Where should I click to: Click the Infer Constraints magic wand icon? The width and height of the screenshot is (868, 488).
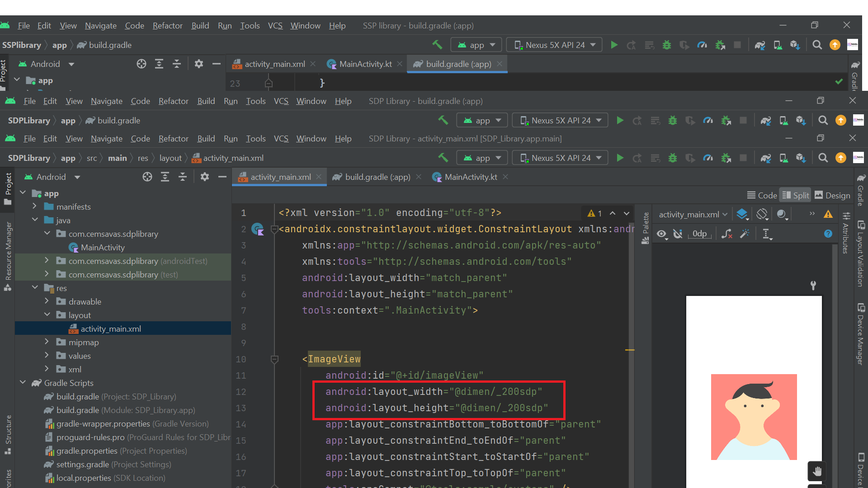pos(745,234)
